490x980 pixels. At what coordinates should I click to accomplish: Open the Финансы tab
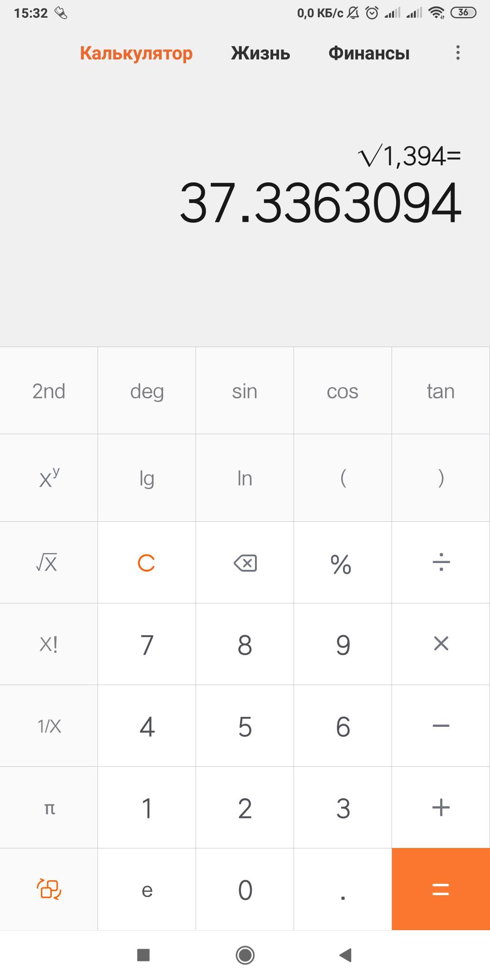(369, 54)
